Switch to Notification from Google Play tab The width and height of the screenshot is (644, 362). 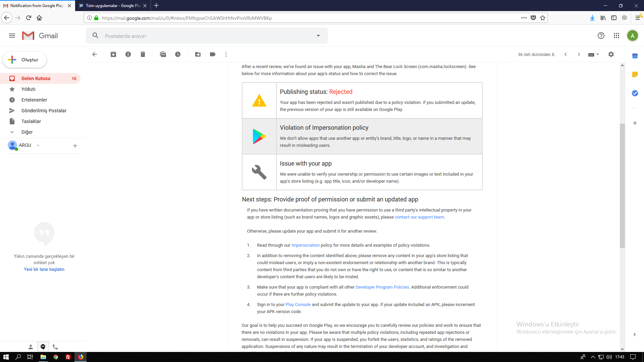coord(38,6)
